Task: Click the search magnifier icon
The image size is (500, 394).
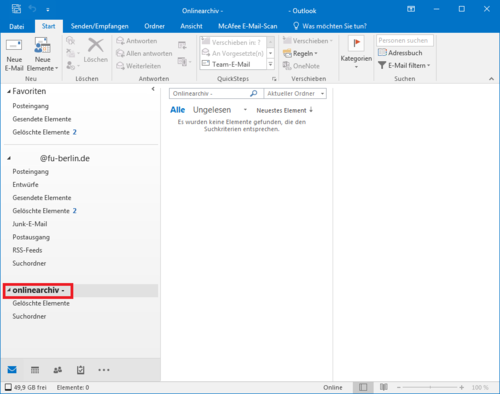Action: [x=254, y=93]
